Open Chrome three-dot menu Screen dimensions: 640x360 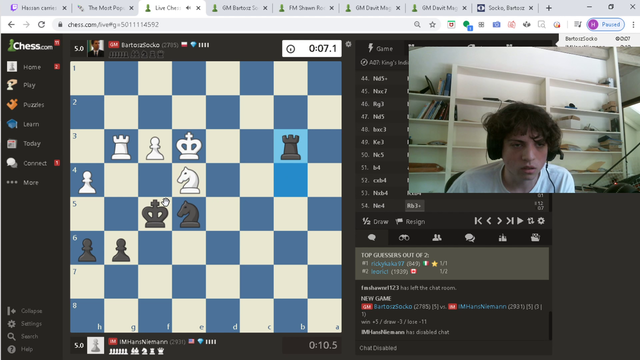click(633, 24)
